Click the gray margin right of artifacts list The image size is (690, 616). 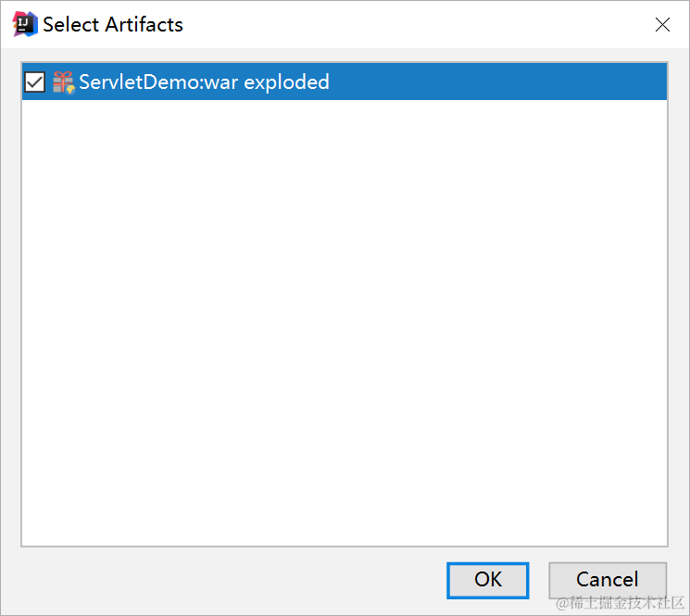point(679,304)
